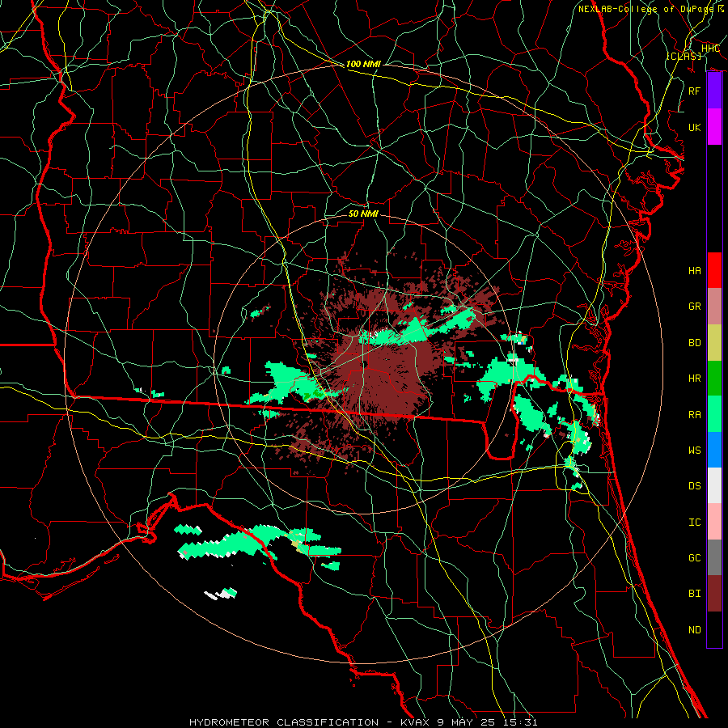Click the 'GR' legend label text
Viewport: 728px width, 728px height.
click(x=694, y=307)
